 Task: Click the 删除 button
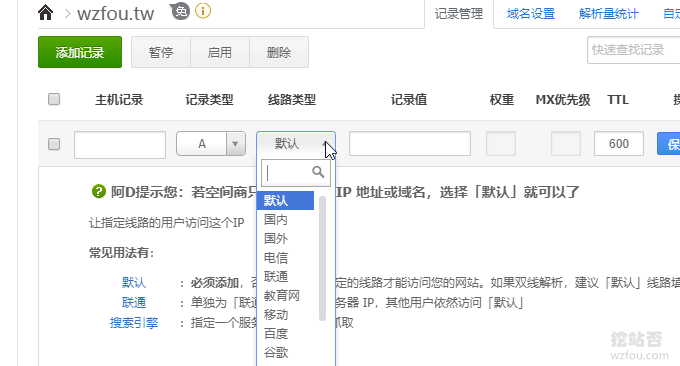(x=279, y=52)
